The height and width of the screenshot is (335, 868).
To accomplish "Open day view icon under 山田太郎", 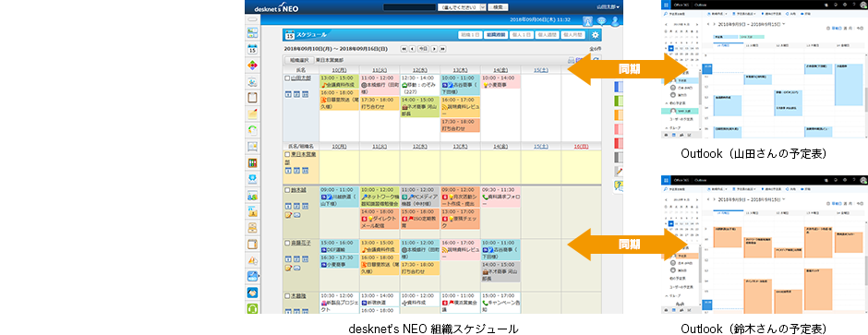I will click(x=288, y=94).
